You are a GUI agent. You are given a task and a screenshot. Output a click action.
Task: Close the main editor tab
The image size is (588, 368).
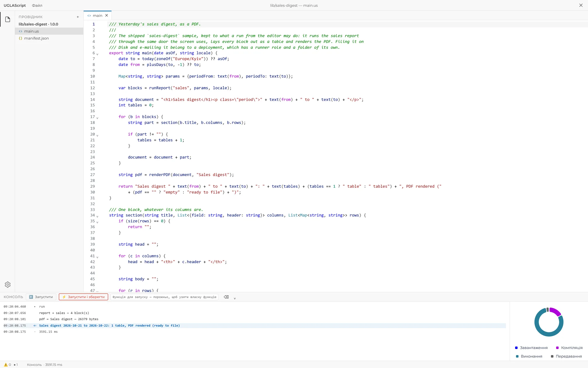[x=107, y=15]
